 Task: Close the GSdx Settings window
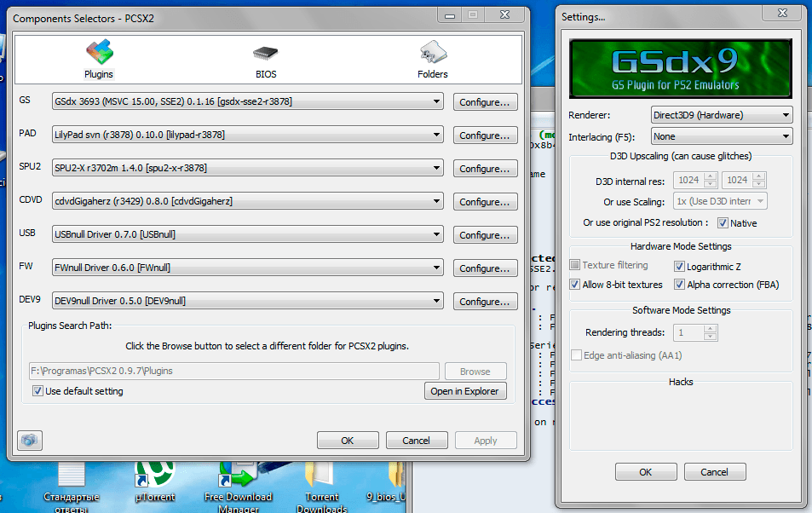point(782,13)
